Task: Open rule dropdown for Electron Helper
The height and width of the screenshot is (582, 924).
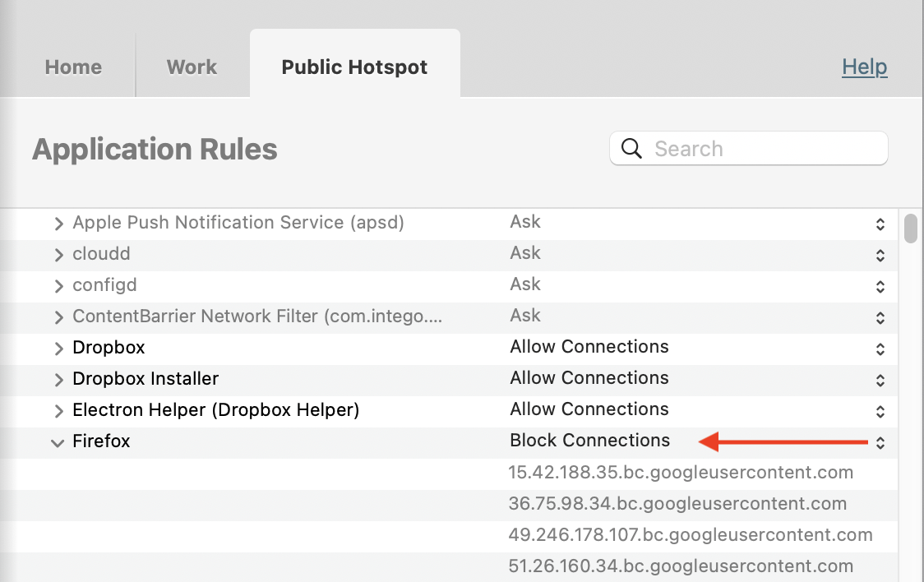Action: 880,411
